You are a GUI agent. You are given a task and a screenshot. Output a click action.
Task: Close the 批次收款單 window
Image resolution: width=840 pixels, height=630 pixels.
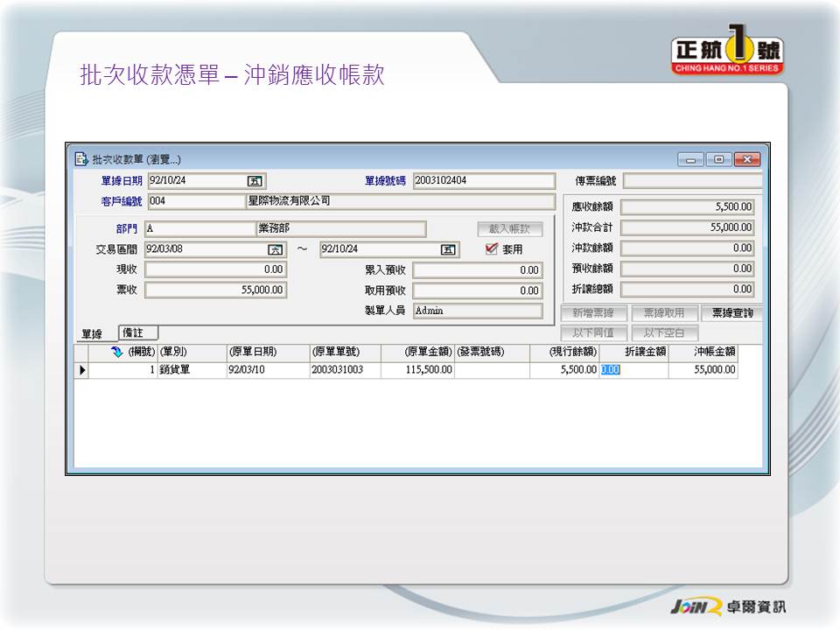coord(746,159)
